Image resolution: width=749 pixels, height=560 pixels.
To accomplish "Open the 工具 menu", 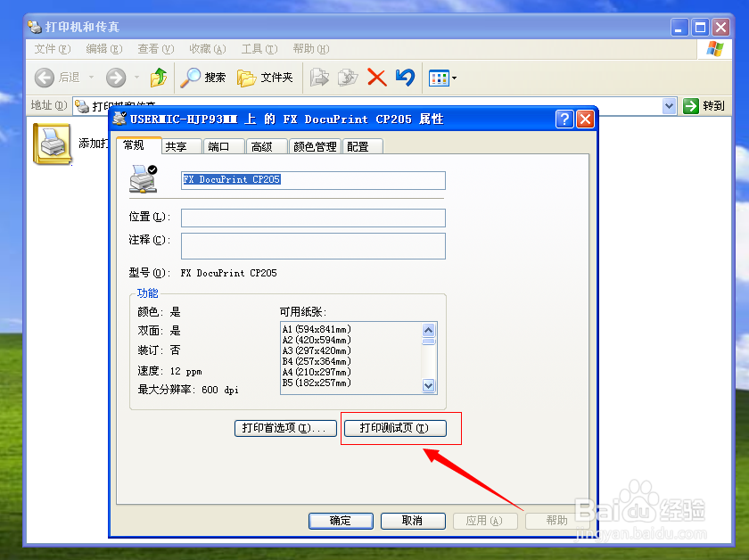I will 259,49.
